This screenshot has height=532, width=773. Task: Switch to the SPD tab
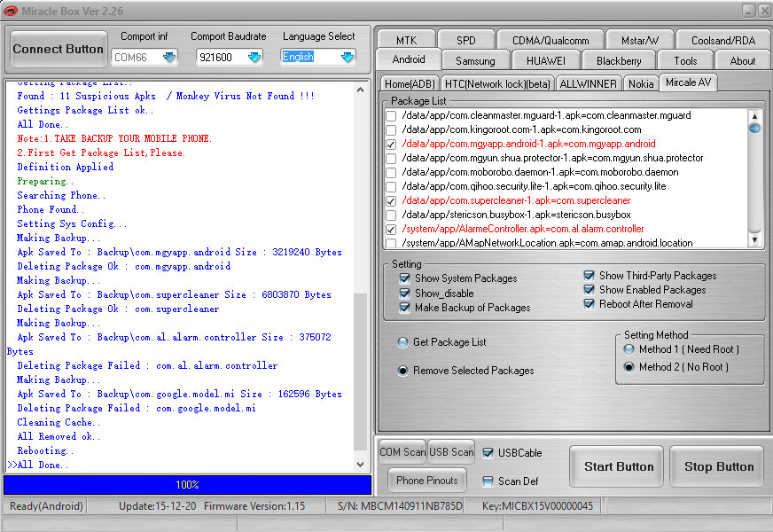click(466, 41)
